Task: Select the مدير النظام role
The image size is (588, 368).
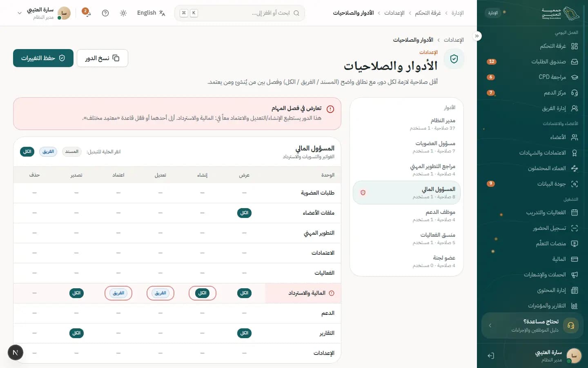Action: pos(407,124)
